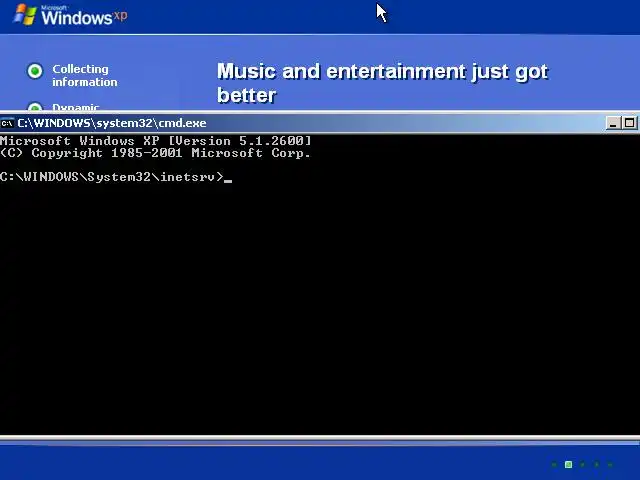Click the cmd.exe system menu icon
Viewport: 640px width, 480px height.
click(7, 123)
